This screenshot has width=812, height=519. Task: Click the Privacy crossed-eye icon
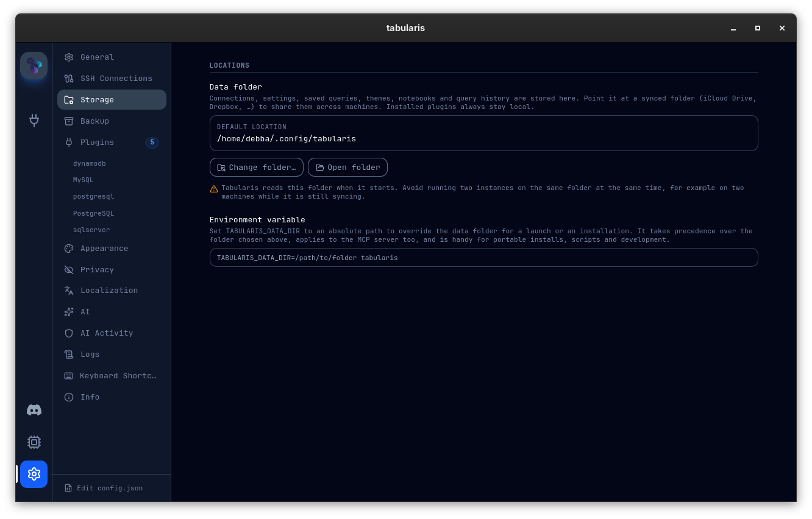(x=69, y=270)
